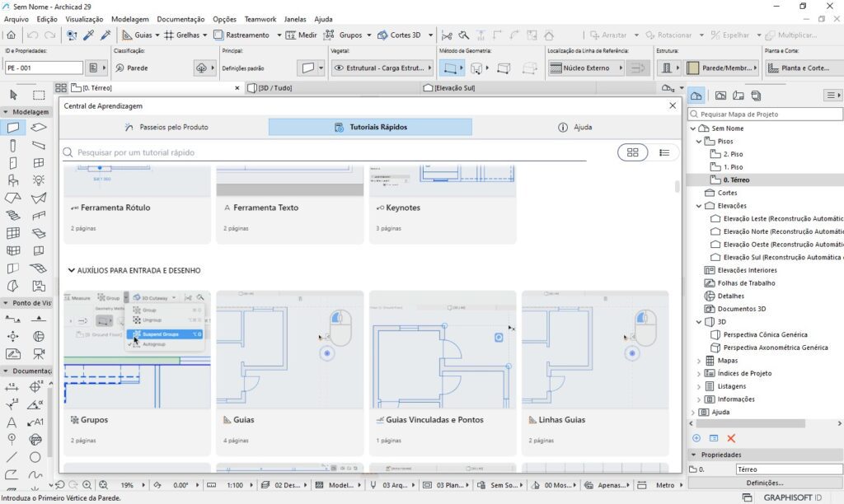Select the Arrow selection tool
844x504 pixels.
coord(12,96)
